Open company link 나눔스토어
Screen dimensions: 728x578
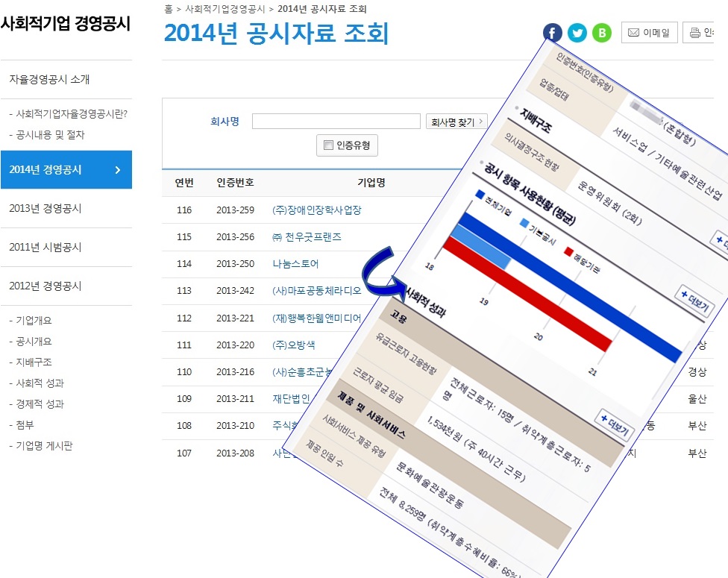(x=295, y=264)
